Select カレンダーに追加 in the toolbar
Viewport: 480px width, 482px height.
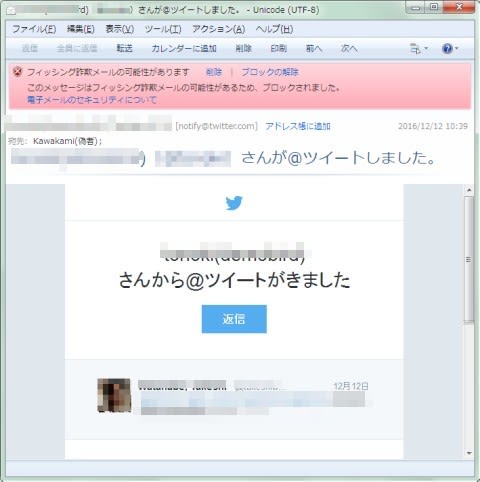[x=184, y=49]
